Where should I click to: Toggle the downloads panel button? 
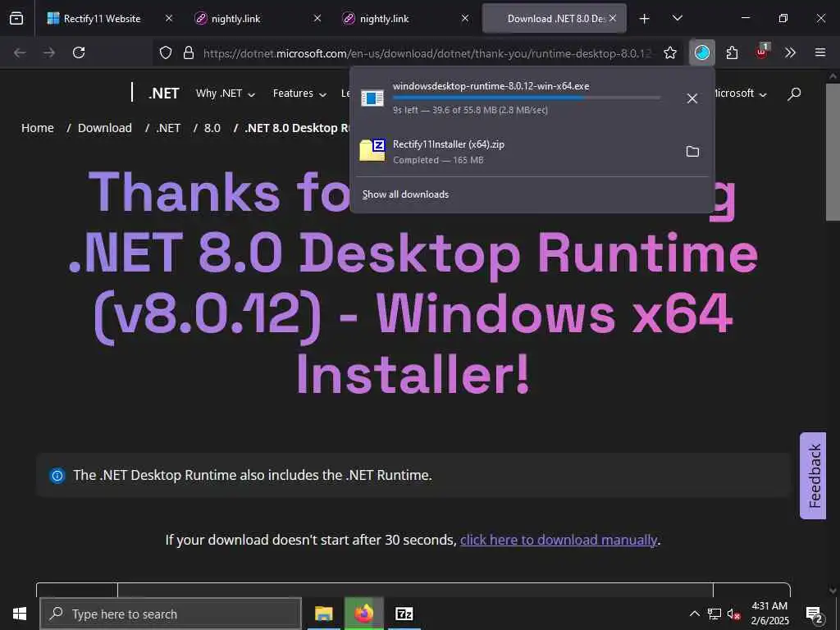702,52
